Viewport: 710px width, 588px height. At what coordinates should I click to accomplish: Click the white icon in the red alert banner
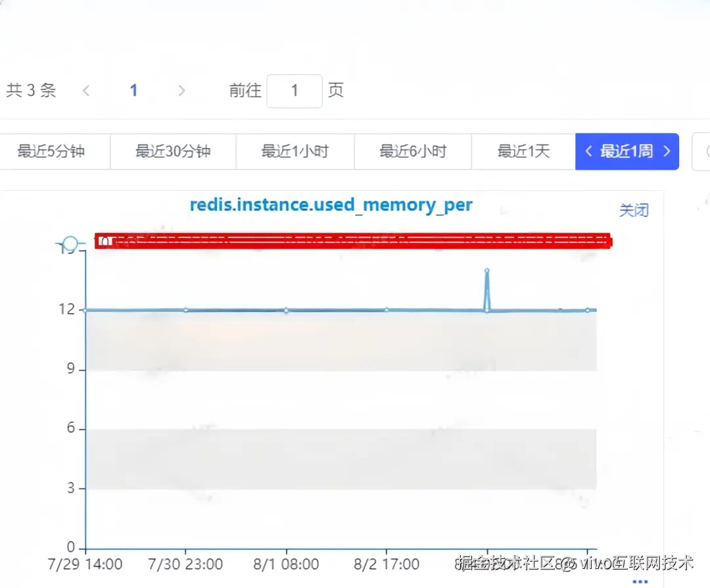105,241
